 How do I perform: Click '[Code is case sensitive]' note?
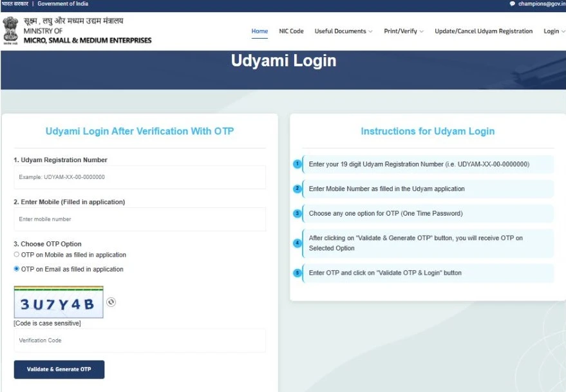pos(47,323)
